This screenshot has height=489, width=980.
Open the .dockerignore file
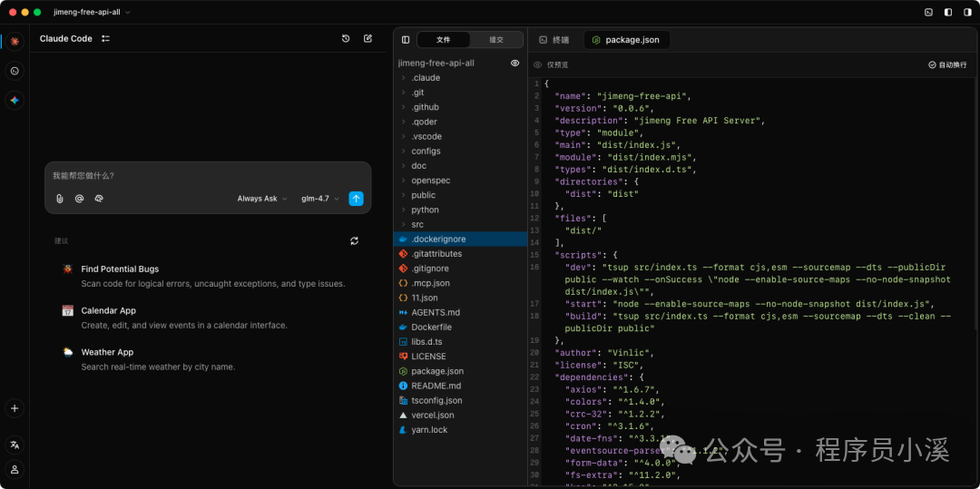point(460,240)
